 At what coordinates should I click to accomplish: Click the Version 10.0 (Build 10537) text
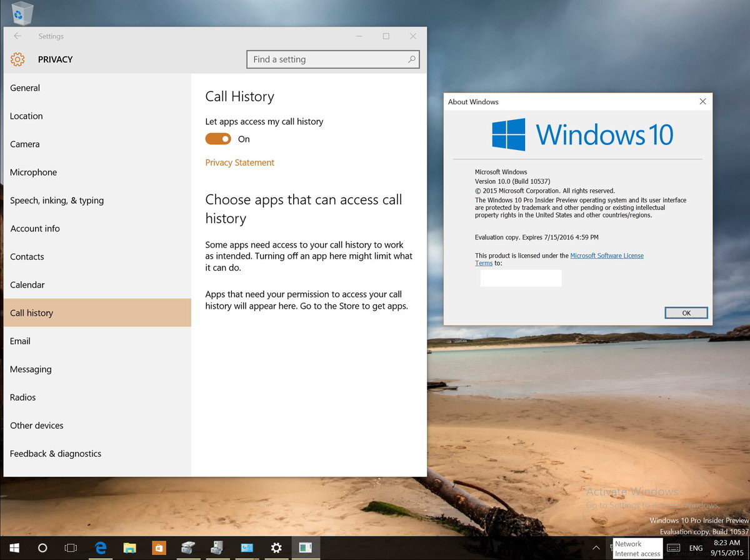click(x=512, y=181)
